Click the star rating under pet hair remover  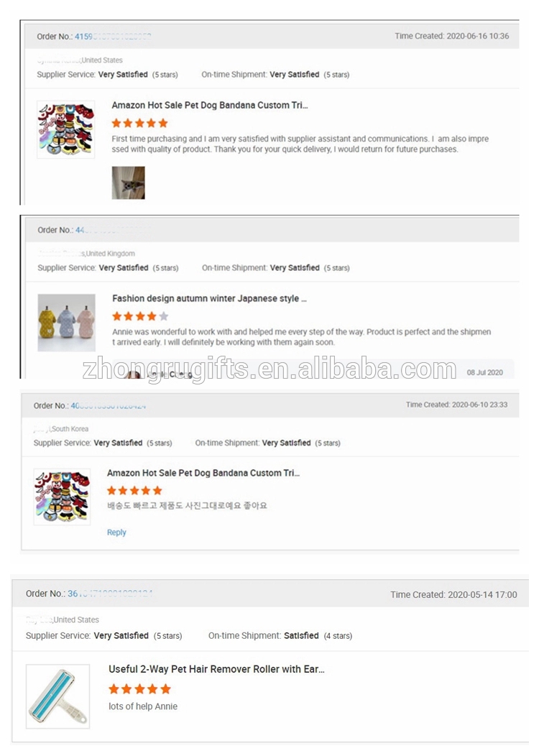point(140,688)
